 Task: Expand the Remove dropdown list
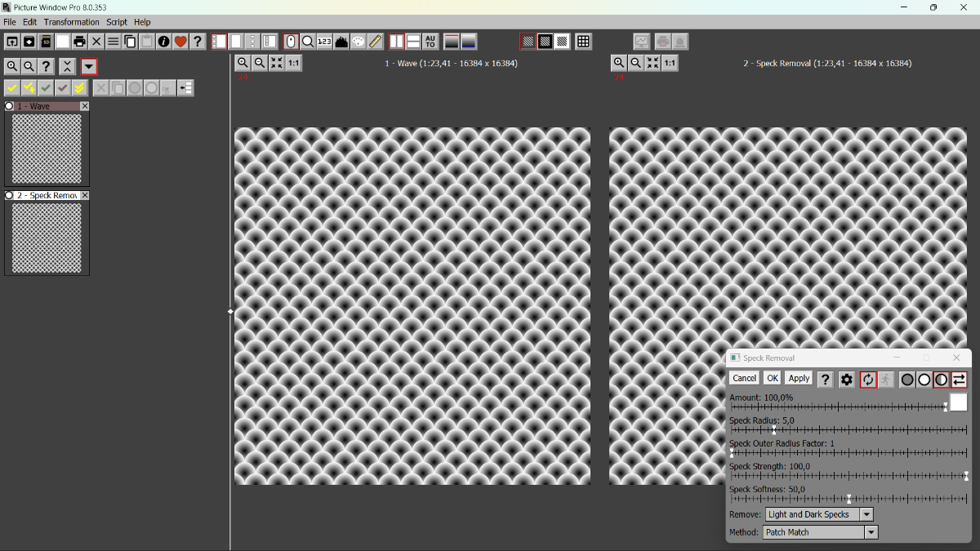[x=866, y=514]
